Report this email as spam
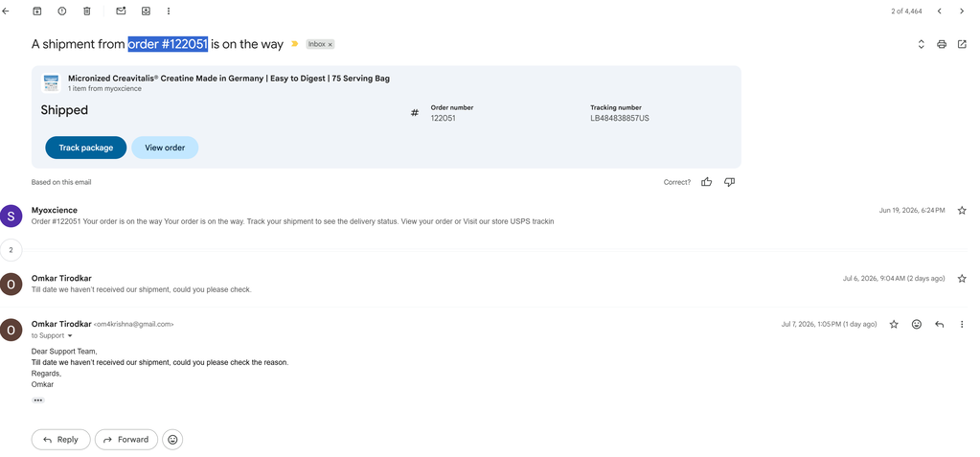The image size is (980, 457). point(62,11)
